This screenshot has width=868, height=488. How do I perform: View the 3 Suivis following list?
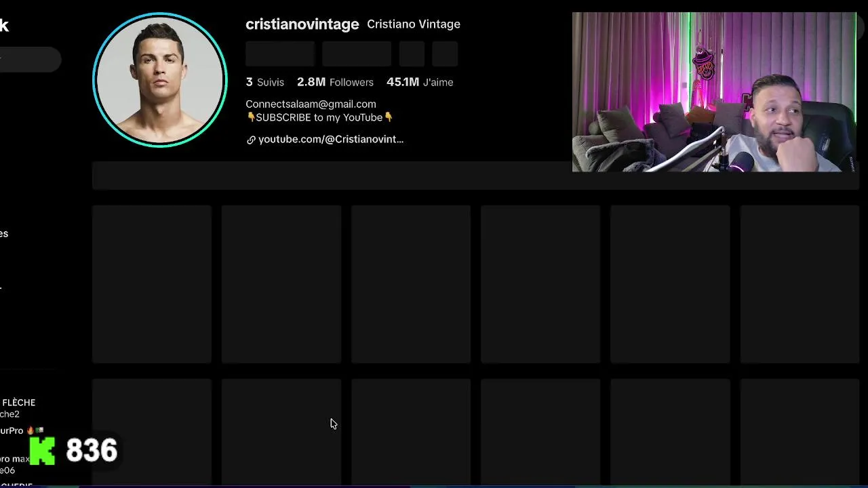[x=264, y=82]
